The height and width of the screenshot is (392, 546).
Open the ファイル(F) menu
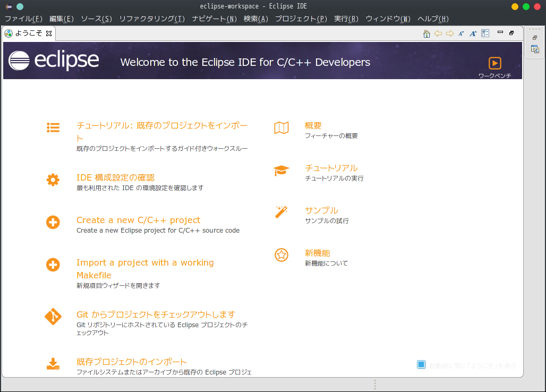23,19
